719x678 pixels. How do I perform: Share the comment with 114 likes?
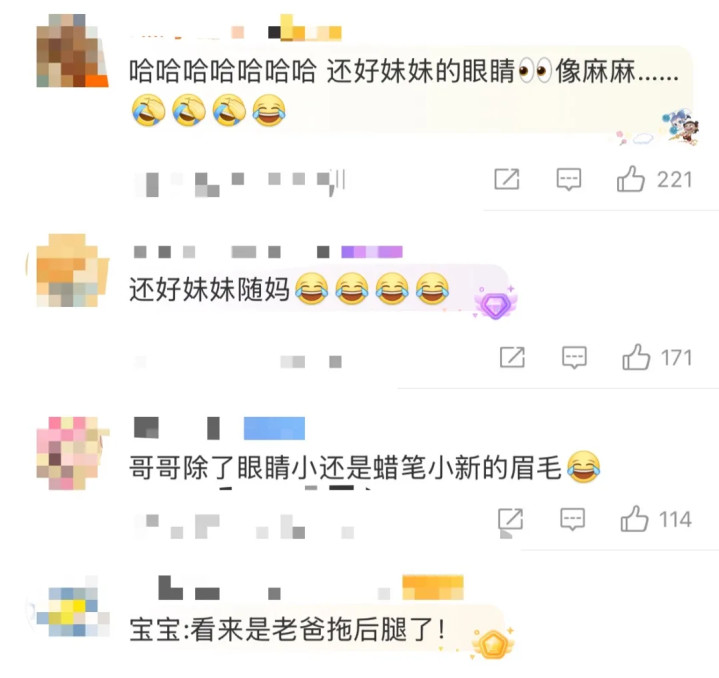(510, 519)
